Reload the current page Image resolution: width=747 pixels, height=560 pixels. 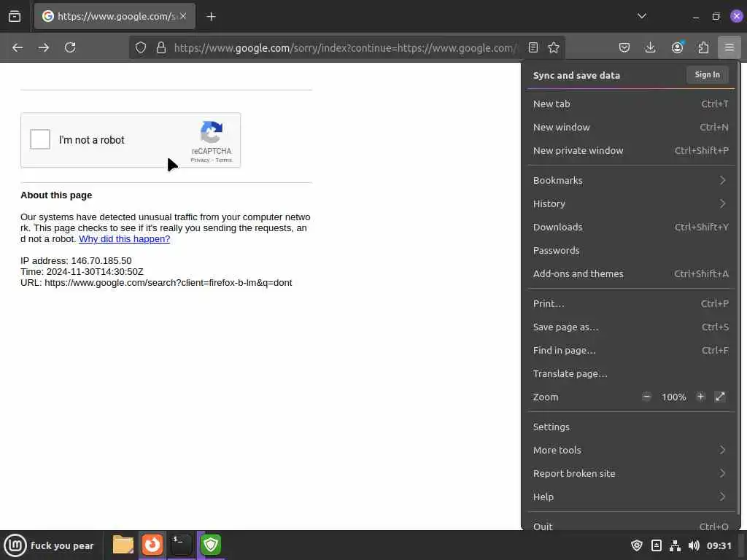coord(70,47)
